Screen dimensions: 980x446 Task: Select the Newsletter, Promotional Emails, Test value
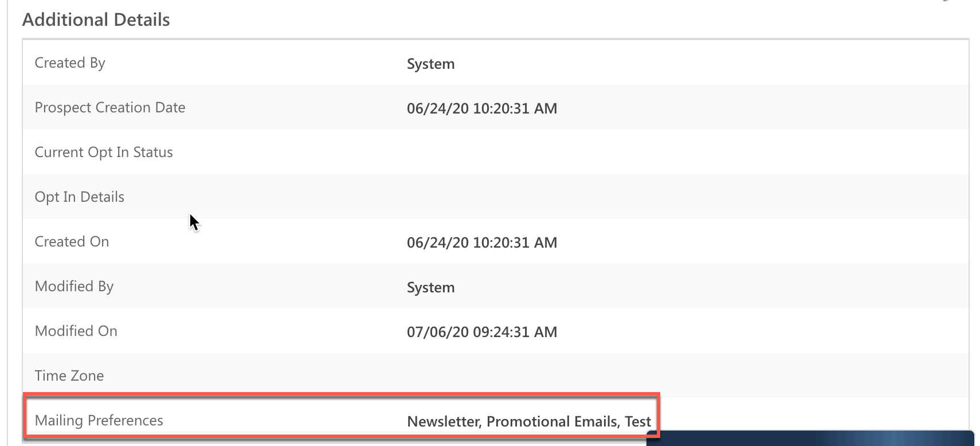pyautogui.click(x=528, y=421)
